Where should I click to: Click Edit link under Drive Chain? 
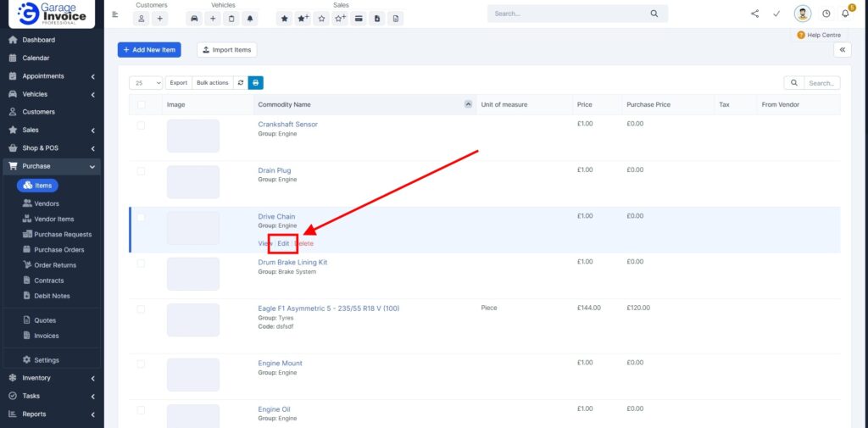[x=283, y=244]
